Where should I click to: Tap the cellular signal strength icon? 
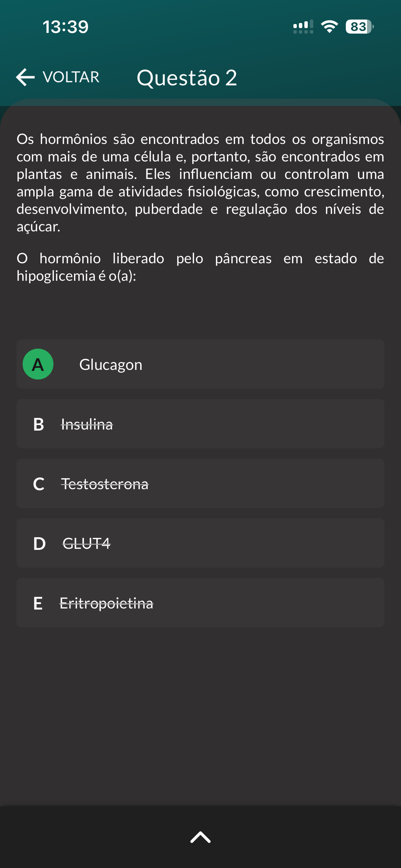click(303, 27)
